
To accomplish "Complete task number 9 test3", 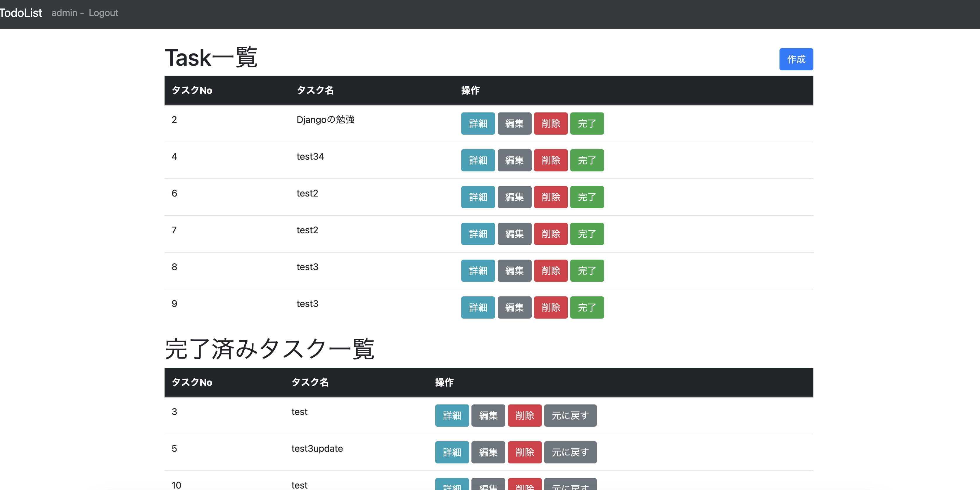I will tap(587, 307).
